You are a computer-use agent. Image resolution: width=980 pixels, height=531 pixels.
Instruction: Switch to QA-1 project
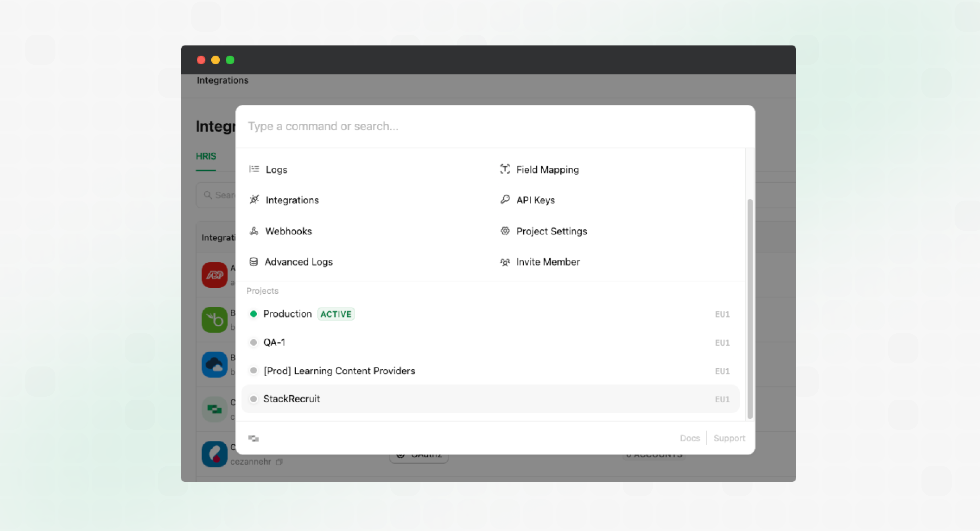pos(490,342)
